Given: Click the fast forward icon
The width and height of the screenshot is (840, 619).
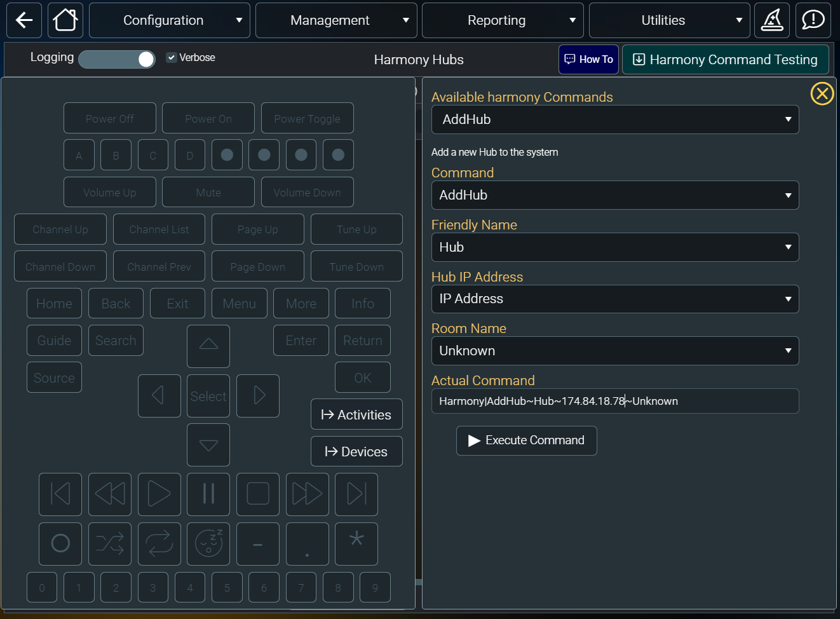Looking at the screenshot, I should (x=308, y=494).
